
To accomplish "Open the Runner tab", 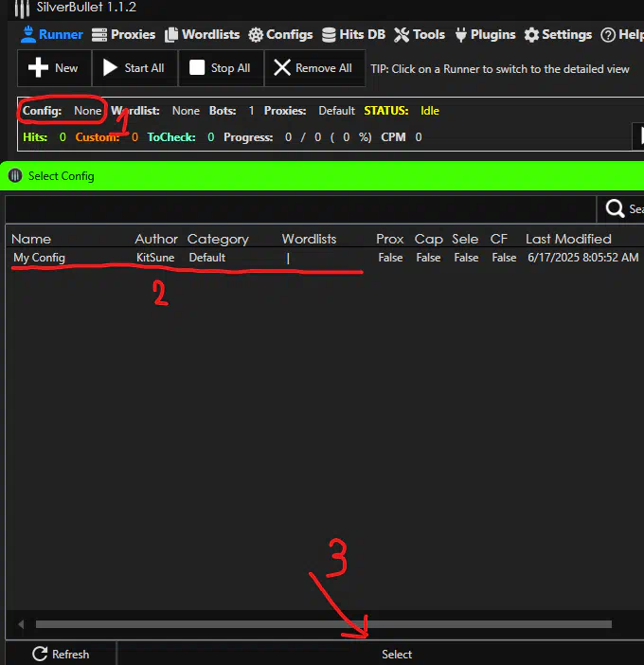I will pos(52,34).
